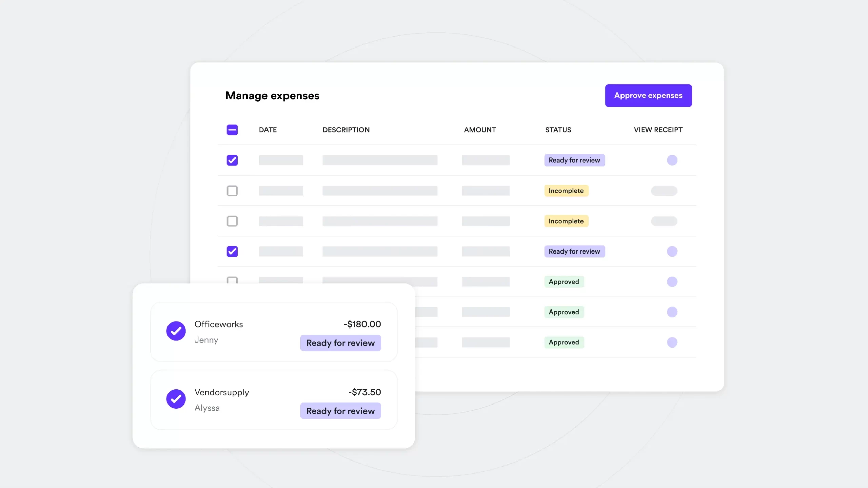
Task: View receipt for the first Ready for review expense
Action: [x=673, y=160]
